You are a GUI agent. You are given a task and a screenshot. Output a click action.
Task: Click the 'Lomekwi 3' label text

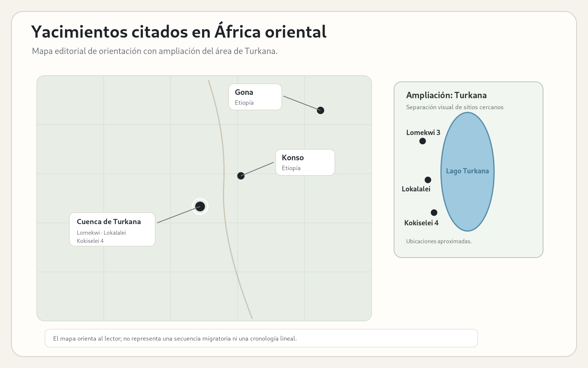click(423, 132)
